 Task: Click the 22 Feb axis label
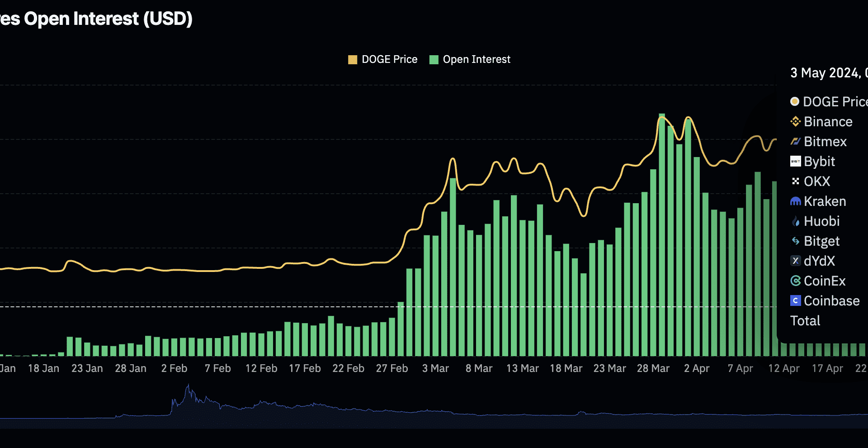coord(348,368)
